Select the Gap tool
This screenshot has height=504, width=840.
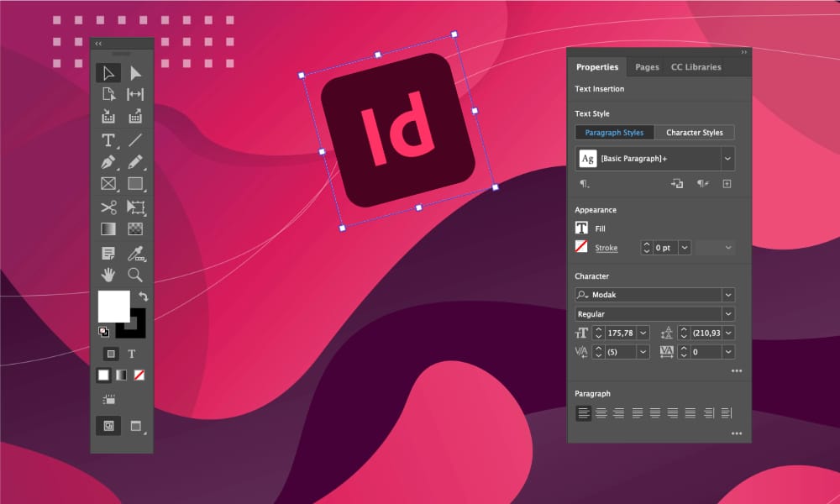135,94
